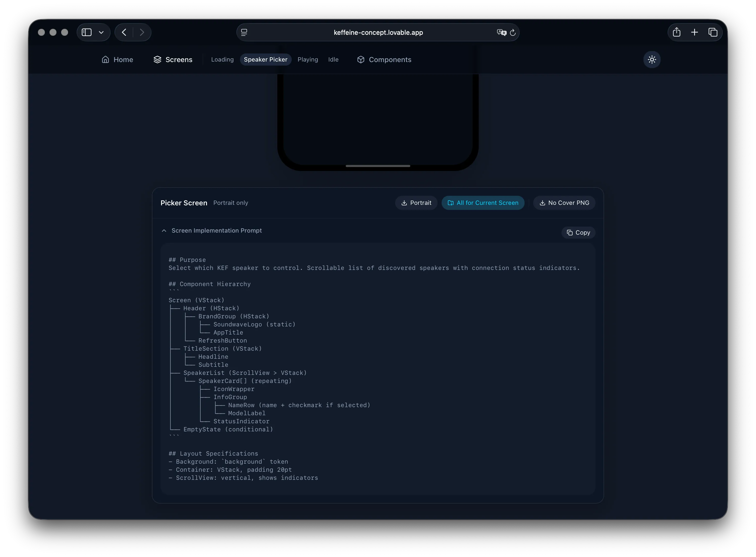
Task: Select the Idle screen tab
Action: point(333,59)
